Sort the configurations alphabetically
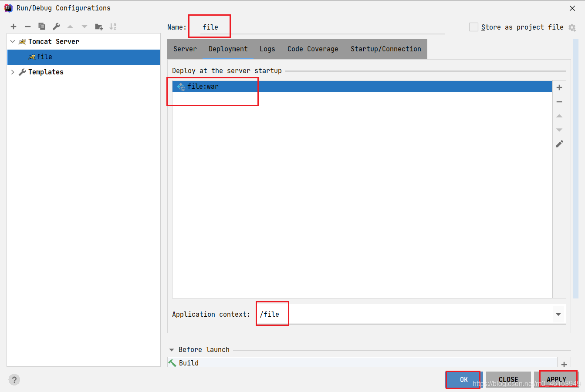This screenshot has height=392, width=585. click(113, 27)
